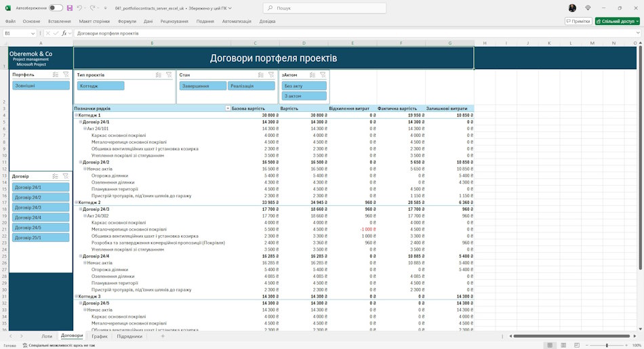Open the file name saved-location dropdown

pos(230,8)
